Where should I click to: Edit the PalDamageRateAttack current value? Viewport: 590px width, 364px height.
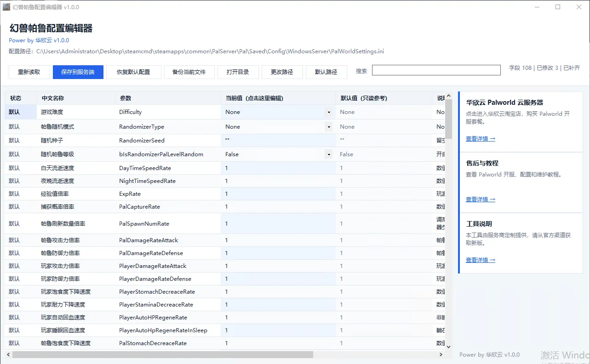[278, 240]
